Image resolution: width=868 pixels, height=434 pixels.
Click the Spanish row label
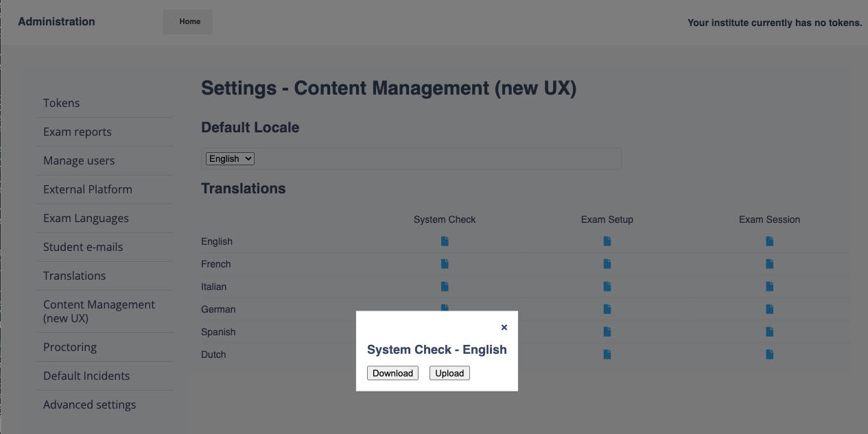click(x=218, y=332)
